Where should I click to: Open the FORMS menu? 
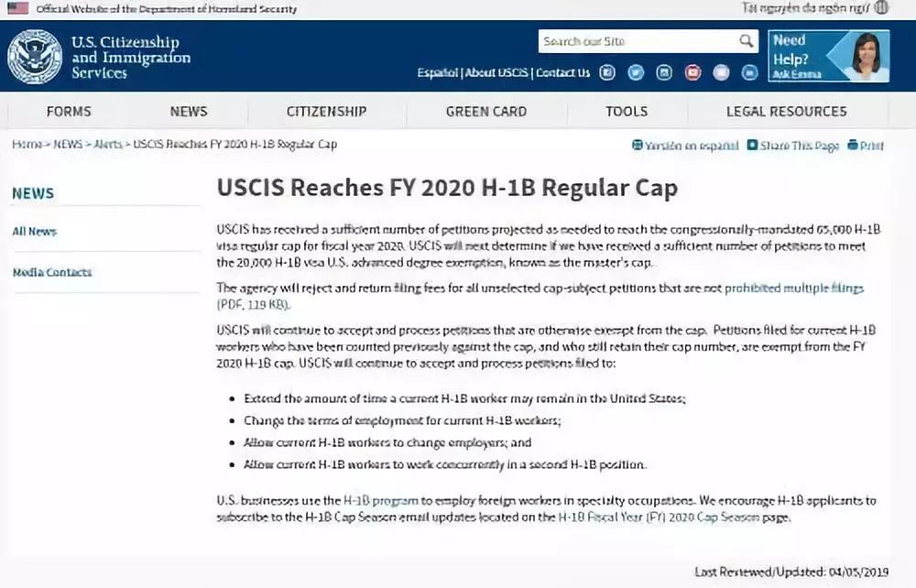(x=69, y=111)
